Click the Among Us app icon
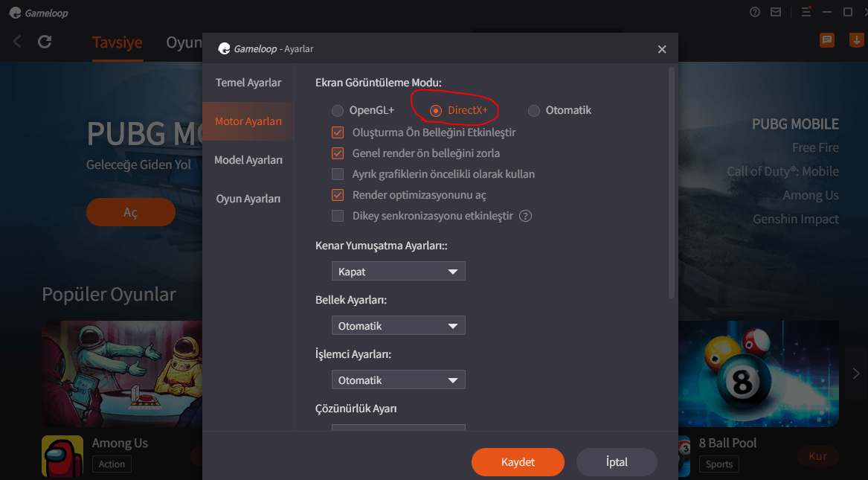Viewport: 868px width, 480px height. point(62,457)
